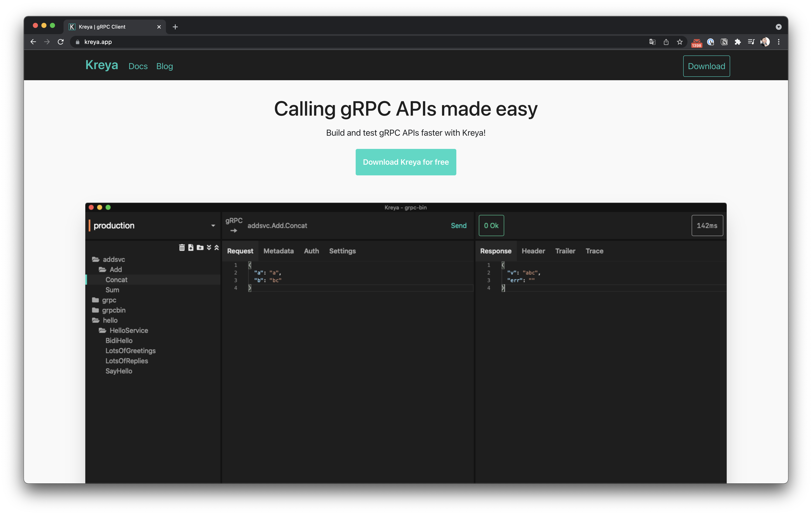The width and height of the screenshot is (812, 515).
Task: Close the Kreya gRPC Client tab
Action: point(159,27)
